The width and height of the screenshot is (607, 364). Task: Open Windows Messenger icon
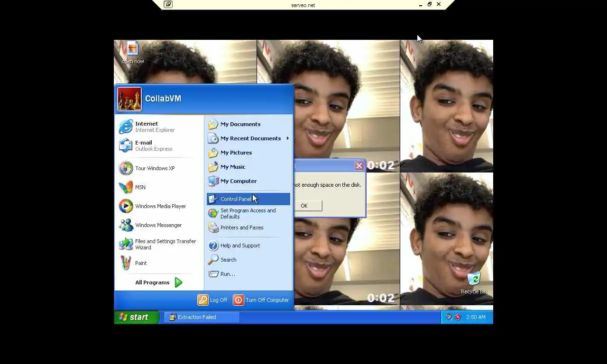pyautogui.click(x=126, y=225)
